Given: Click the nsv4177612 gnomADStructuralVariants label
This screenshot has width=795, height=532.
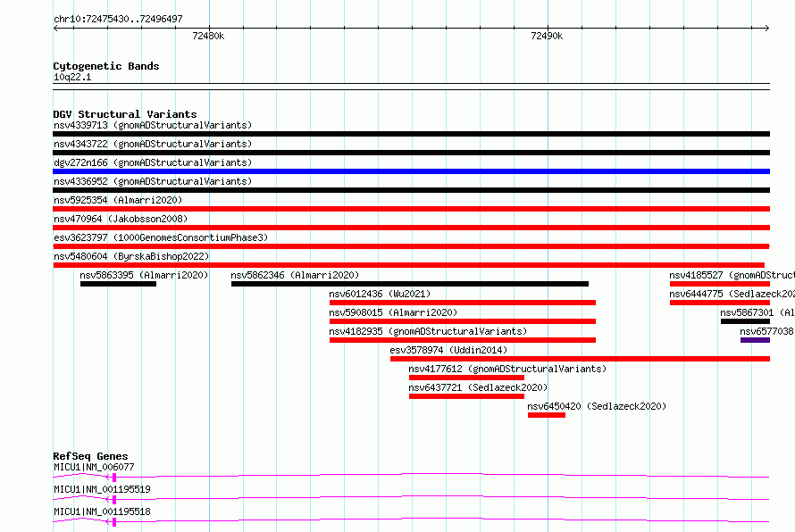Looking at the screenshot, I should [x=507, y=369].
